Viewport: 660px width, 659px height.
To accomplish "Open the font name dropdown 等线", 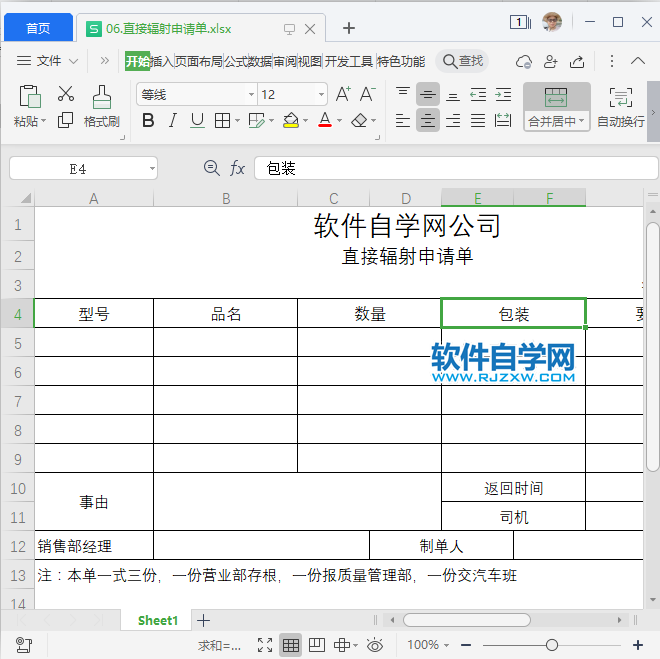I will coord(251,94).
